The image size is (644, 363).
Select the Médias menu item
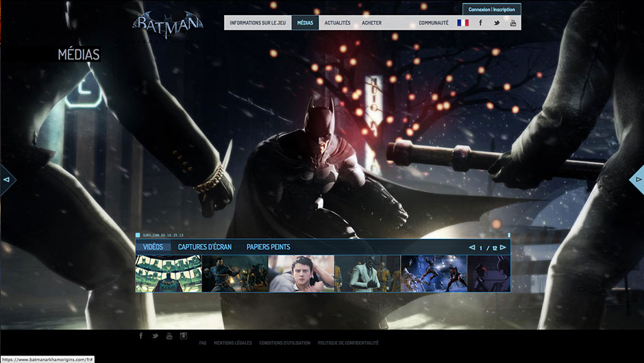pos(305,23)
